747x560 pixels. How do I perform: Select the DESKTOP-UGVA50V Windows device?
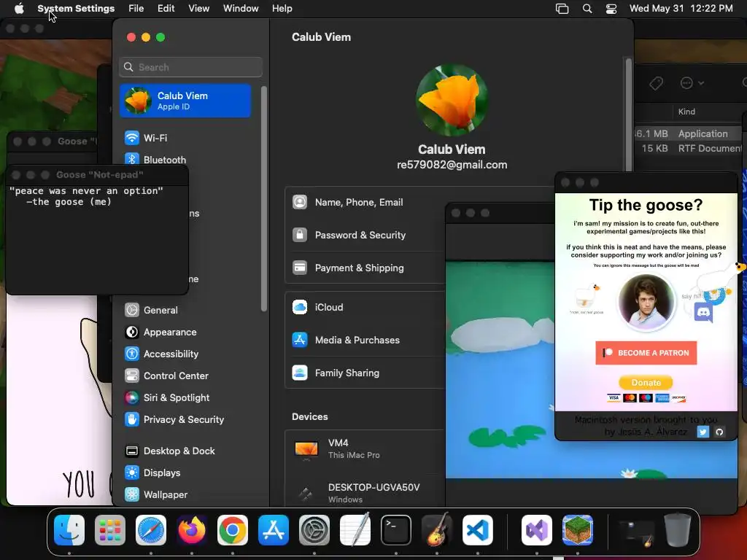[x=365, y=493]
